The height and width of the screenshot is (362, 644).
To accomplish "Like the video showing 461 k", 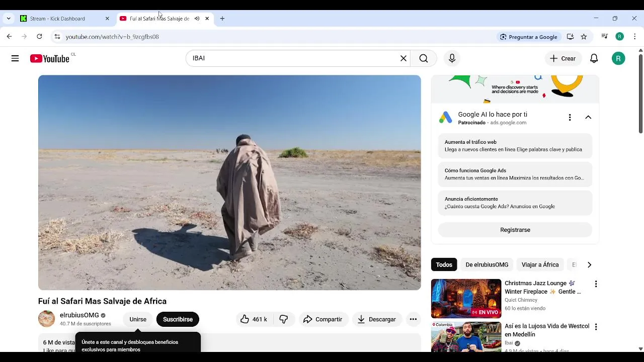I will 255,319.
